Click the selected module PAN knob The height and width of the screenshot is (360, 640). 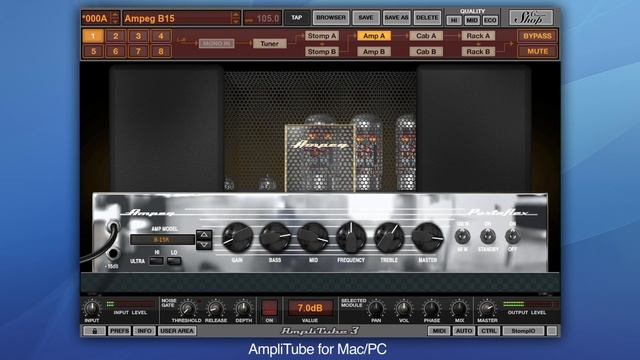point(376,309)
